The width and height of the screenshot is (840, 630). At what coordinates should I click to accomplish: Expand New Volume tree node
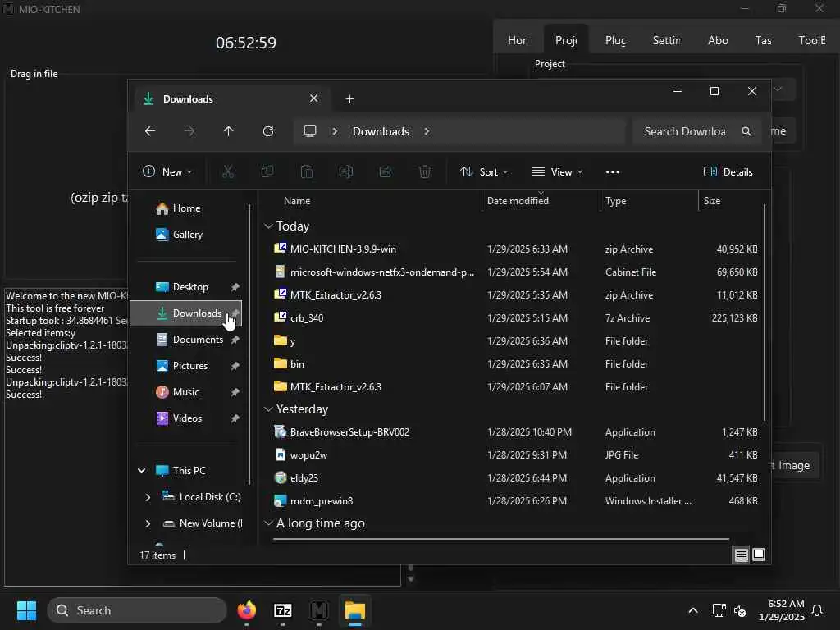(x=148, y=523)
